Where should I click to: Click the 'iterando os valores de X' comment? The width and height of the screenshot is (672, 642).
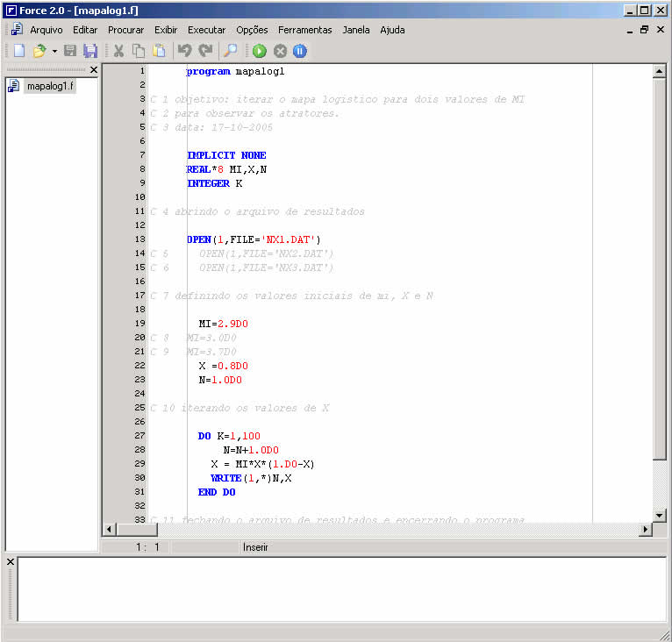pos(255,408)
